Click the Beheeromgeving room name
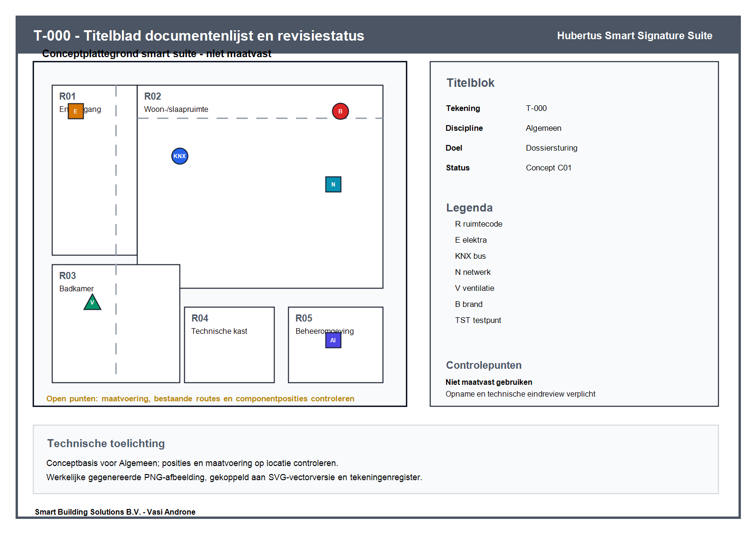This screenshot has width=756, height=534. click(x=324, y=331)
